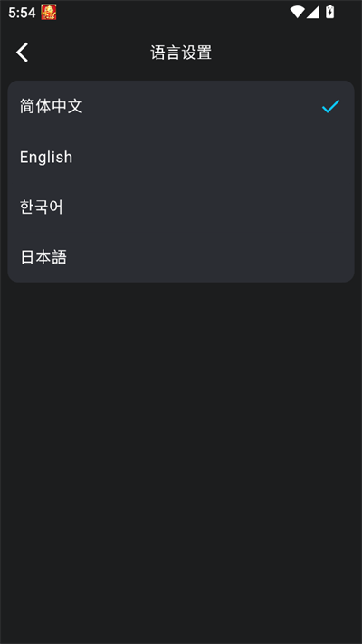This screenshot has height=644, width=362.
Task: Tap the English label text
Action: [x=46, y=157]
